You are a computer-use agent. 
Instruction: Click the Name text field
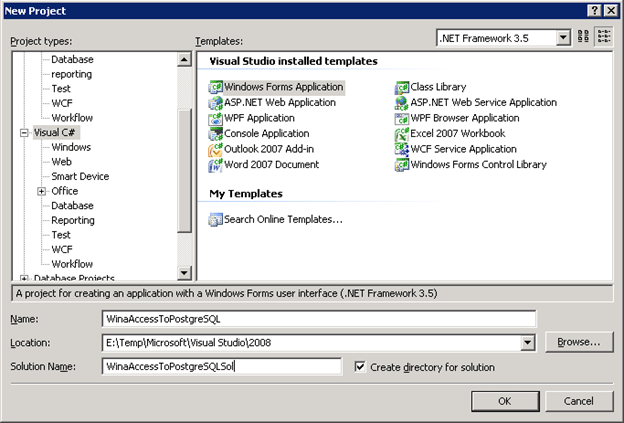click(x=319, y=319)
